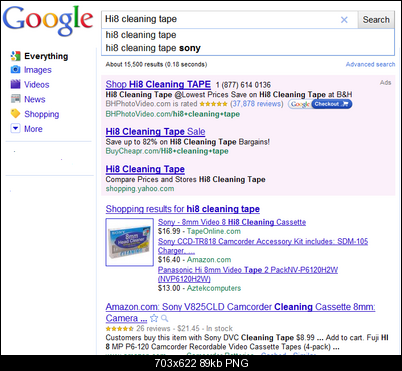Click BHPhotoVideo.com/hi8+cleaning+tape URL

tap(173, 114)
